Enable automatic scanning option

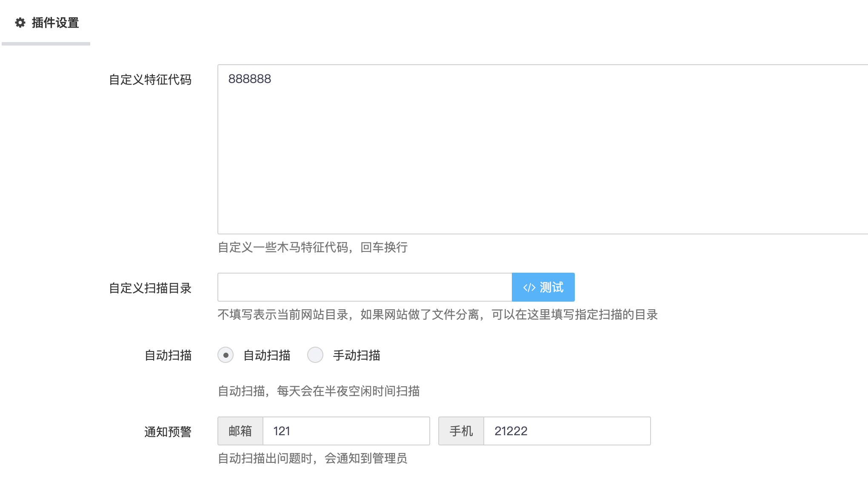tap(226, 355)
